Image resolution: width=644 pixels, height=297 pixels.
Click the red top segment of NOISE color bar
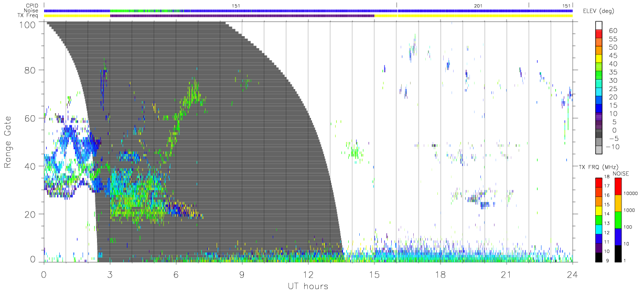tap(618, 186)
